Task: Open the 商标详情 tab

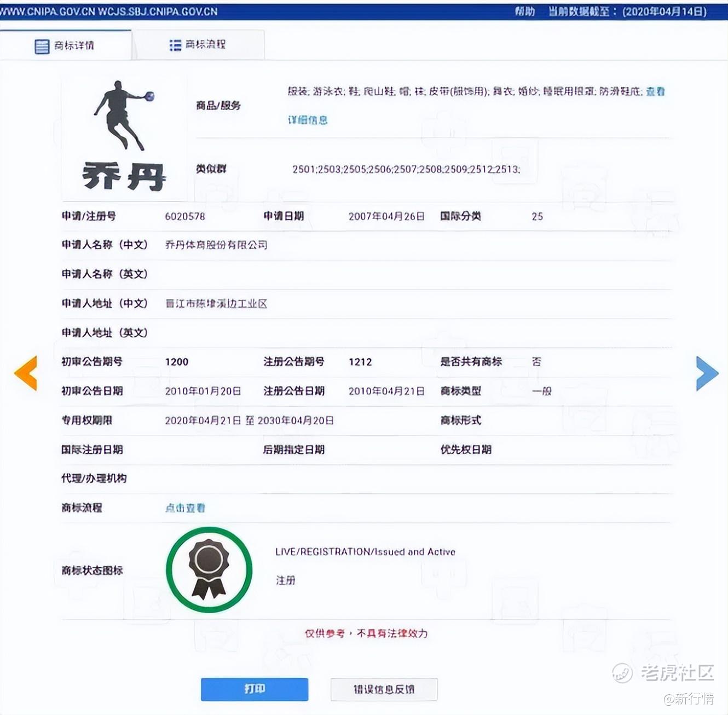Action: tap(65, 45)
